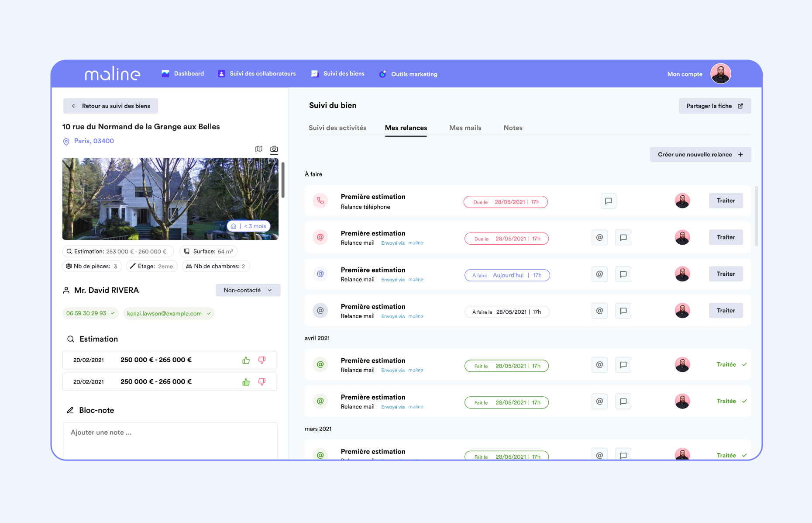Click the collaborator avatar in the Relance téléphone row

(x=682, y=201)
